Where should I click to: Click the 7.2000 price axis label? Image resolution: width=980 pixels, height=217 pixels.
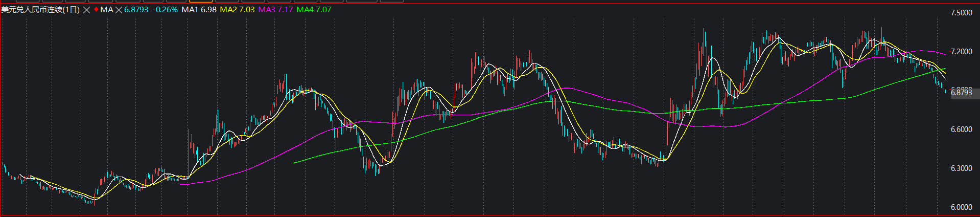tap(961, 52)
